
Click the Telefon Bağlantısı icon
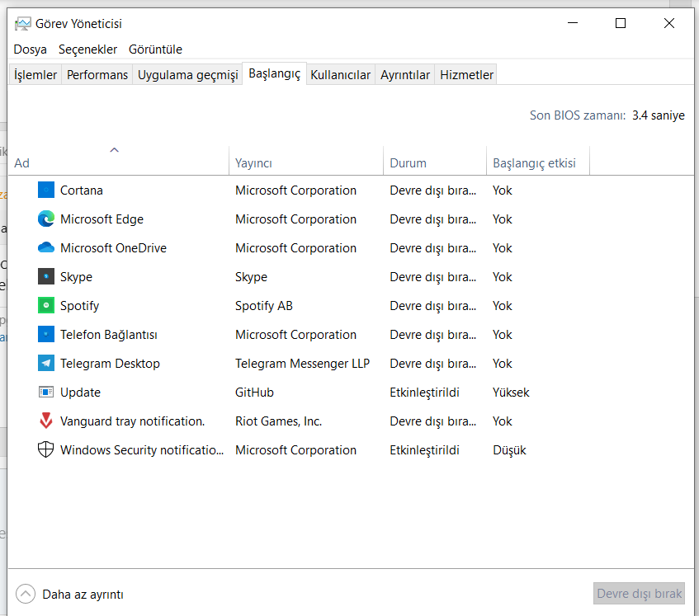tap(46, 334)
